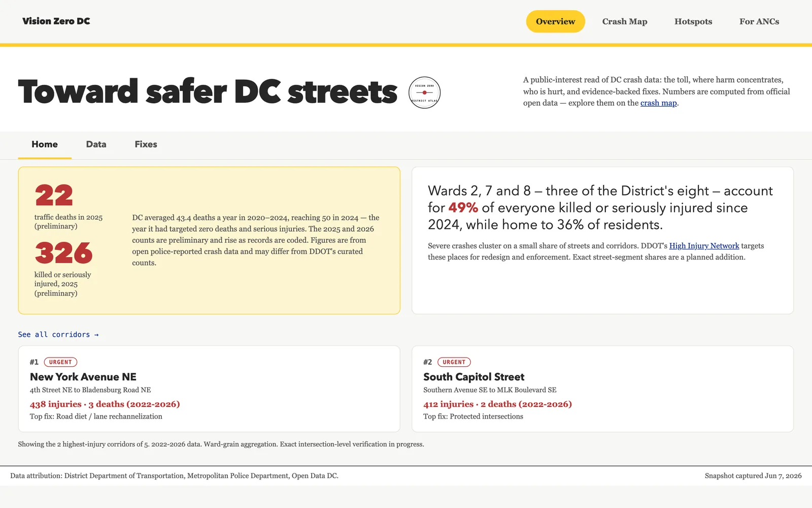Click the URGENT badge on corridor #2
The width and height of the screenshot is (812, 508).
click(x=454, y=362)
